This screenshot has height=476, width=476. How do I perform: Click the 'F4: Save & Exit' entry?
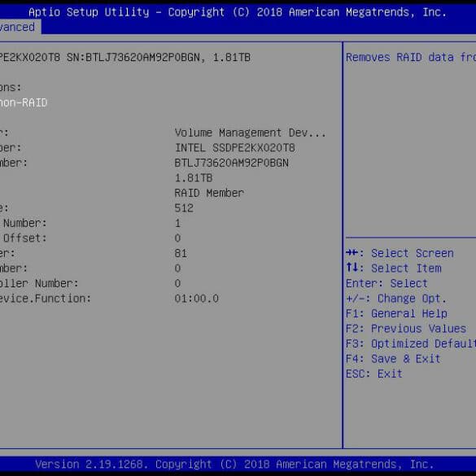tap(393, 359)
